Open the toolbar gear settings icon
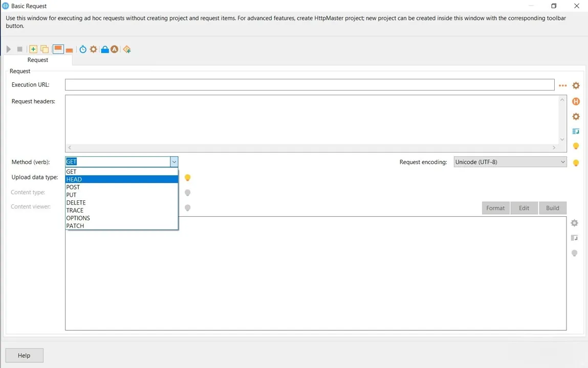Screen dimensions: 588x368 (93, 49)
